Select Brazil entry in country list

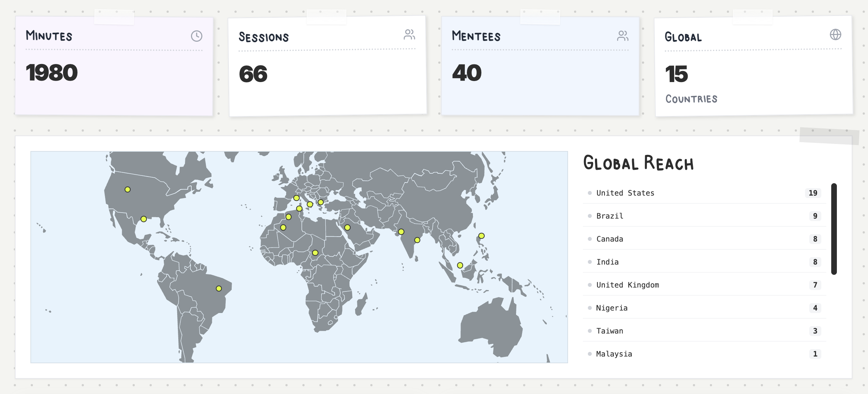pos(610,216)
